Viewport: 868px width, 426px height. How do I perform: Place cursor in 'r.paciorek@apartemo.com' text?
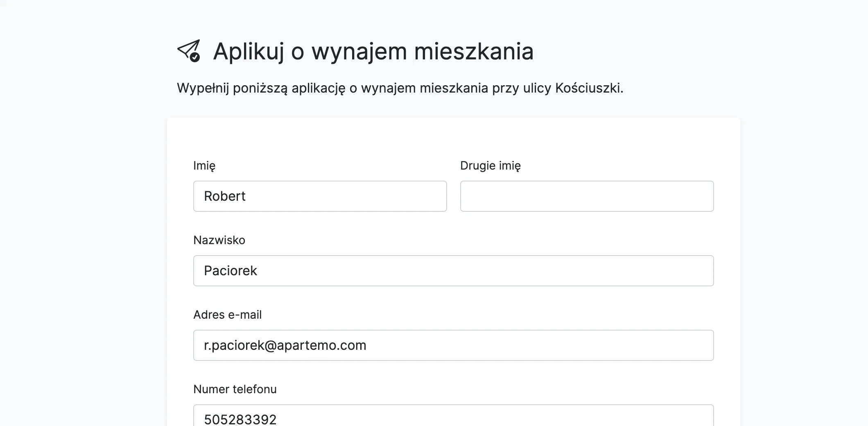285,345
